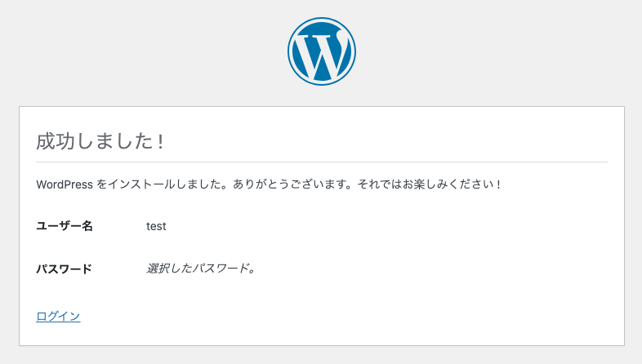Select the ユーザー名 label
This screenshot has height=364, width=642.
click(x=65, y=226)
